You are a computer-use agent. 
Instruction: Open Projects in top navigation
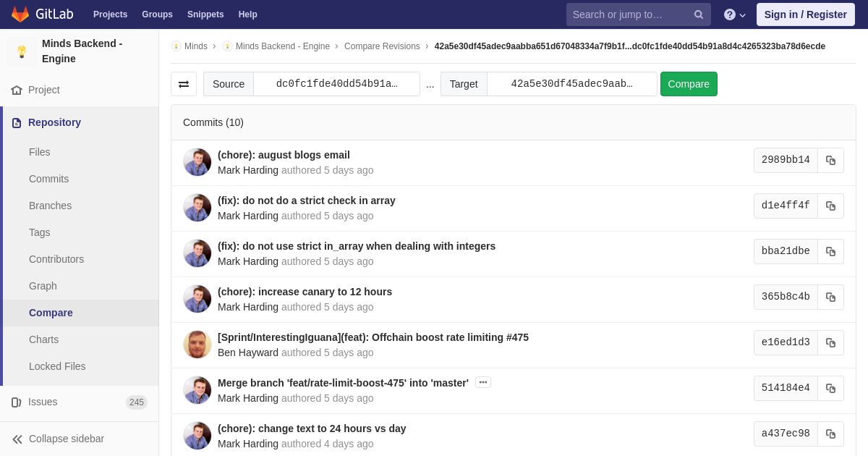tap(110, 14)
